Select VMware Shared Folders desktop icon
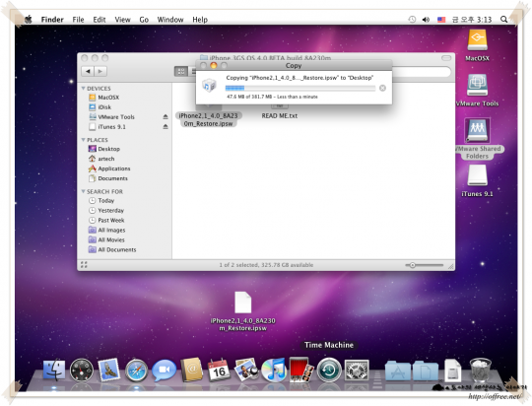The width and height of the screenshot is (532, 406). (477, 130)
